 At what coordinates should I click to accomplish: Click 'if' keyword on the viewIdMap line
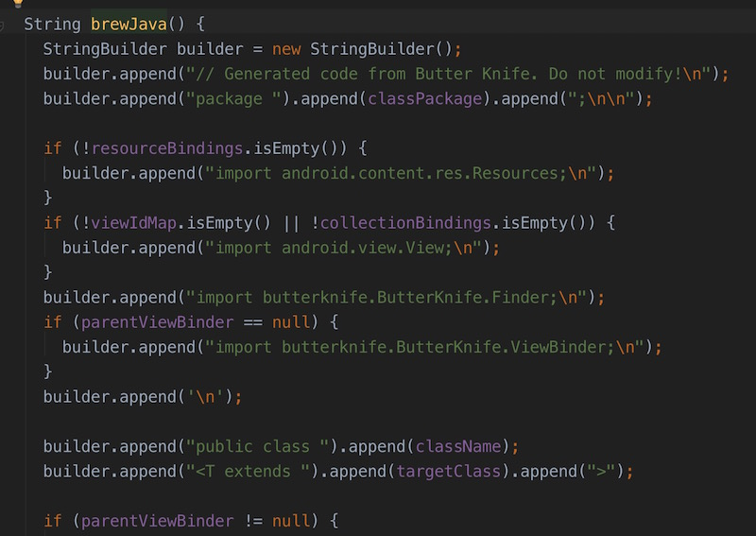tap(53, 223)
